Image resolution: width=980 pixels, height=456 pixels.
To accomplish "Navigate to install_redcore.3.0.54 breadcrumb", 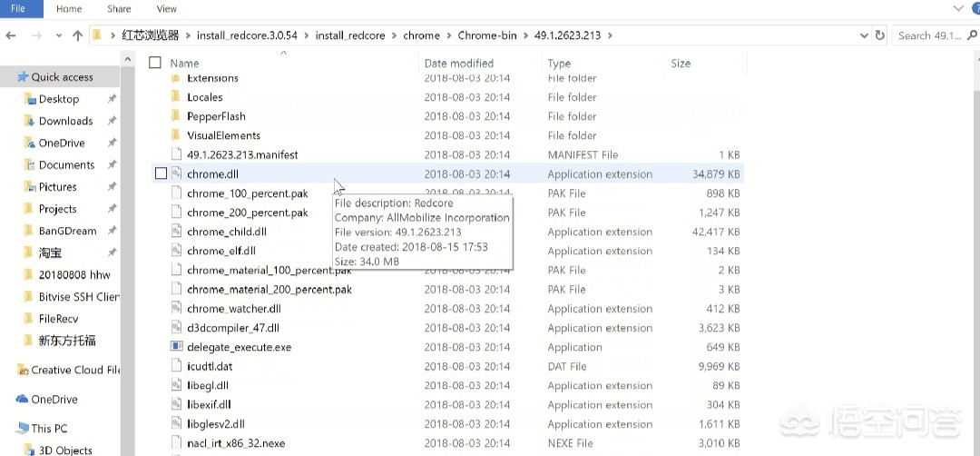I will click(247, 35).
